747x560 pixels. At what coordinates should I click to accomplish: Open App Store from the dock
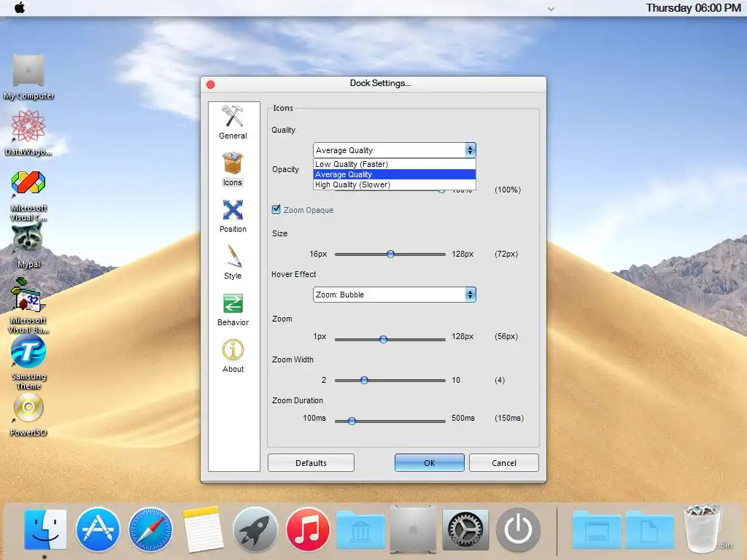(98, 529)
